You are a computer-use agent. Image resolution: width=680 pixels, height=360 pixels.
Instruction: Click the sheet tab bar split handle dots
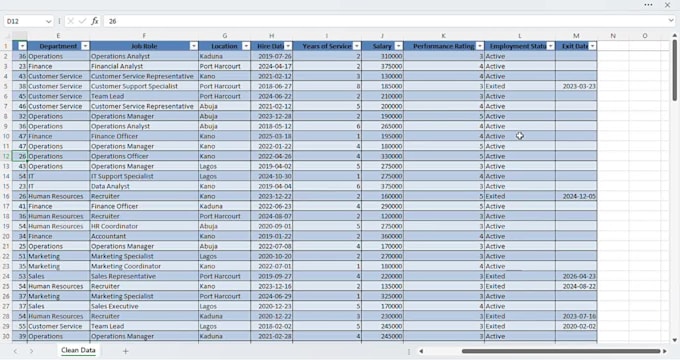[409, 351]
